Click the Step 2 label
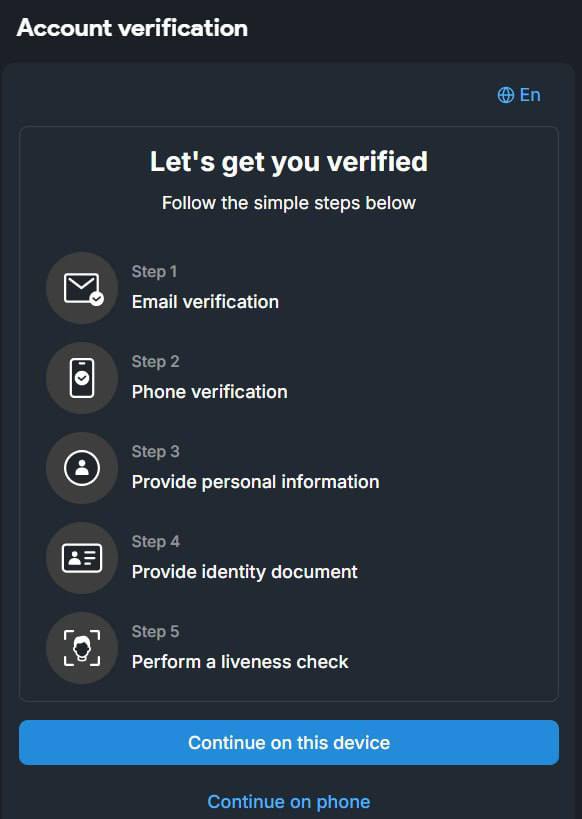582x819 pixels. 155,361
